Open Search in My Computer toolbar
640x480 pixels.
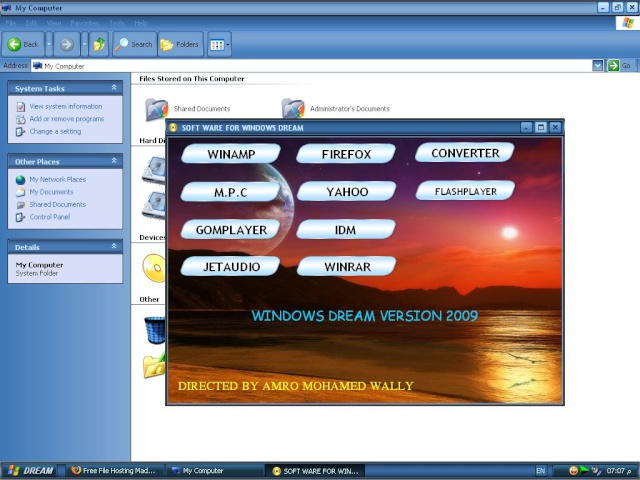pyautogui.click(x=134, y=44)
